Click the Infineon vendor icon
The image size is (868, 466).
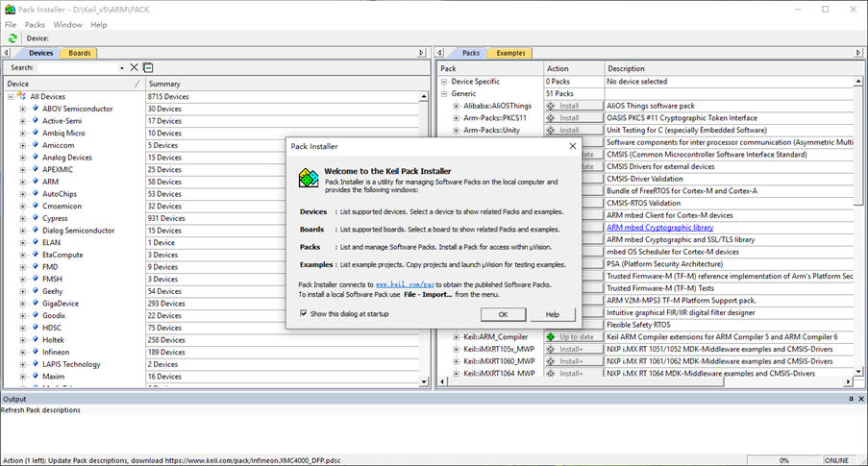point(36,352)
